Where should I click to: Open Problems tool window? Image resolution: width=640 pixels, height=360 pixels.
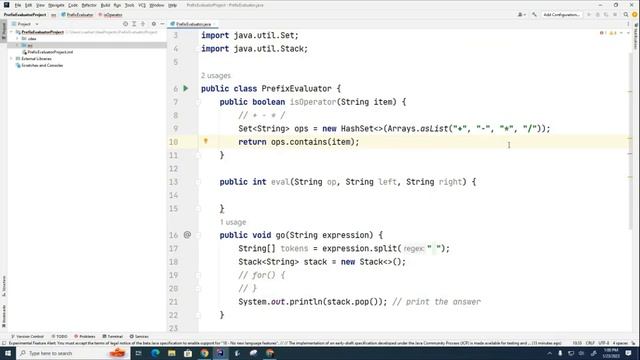[84, 337]
